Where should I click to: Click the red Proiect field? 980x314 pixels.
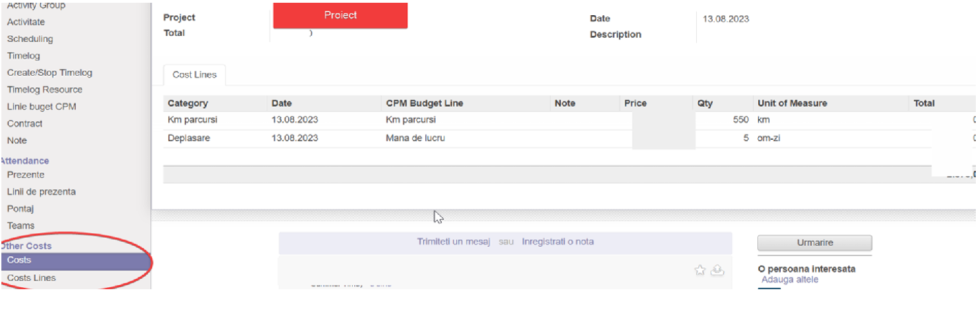click(x=340, y=15)
